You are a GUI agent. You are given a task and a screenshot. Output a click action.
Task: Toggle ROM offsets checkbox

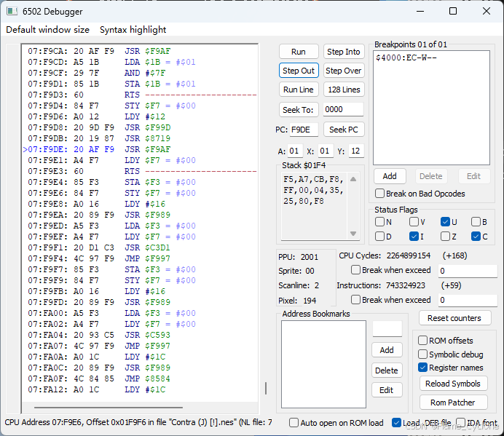coord(422,341)
